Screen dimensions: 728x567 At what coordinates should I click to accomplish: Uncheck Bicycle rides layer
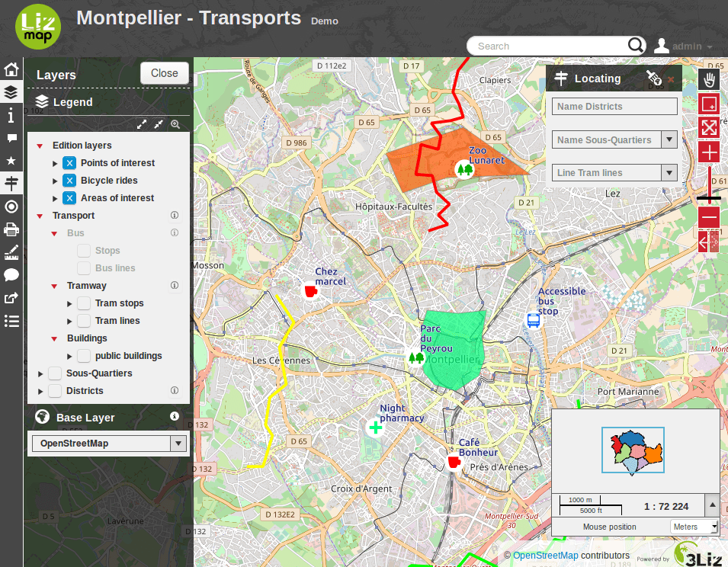pos(69,181)
